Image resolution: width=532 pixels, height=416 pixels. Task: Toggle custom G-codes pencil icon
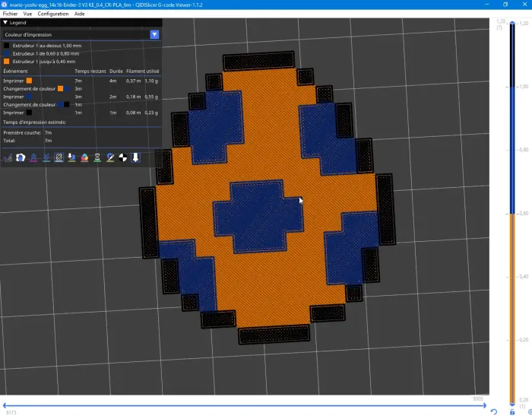pyautogui.click(x=110, y=157)
